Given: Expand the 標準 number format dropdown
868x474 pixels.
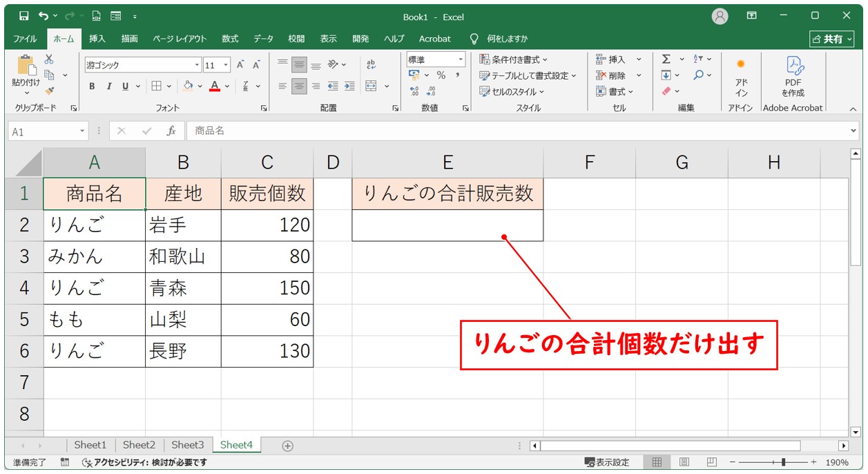Looking at the screenshot, I should click(460, 60).
